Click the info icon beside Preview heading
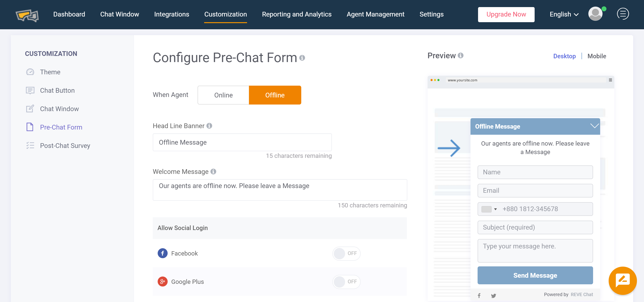 (x=461, y=55)
